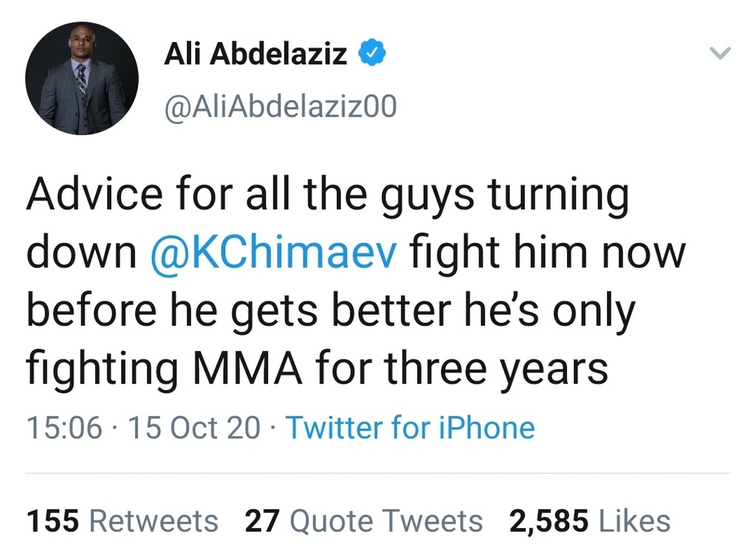Viewport: 756px width, 557px height.
Task: Click the 15:06 timestamp
Action: coord(65,427)
